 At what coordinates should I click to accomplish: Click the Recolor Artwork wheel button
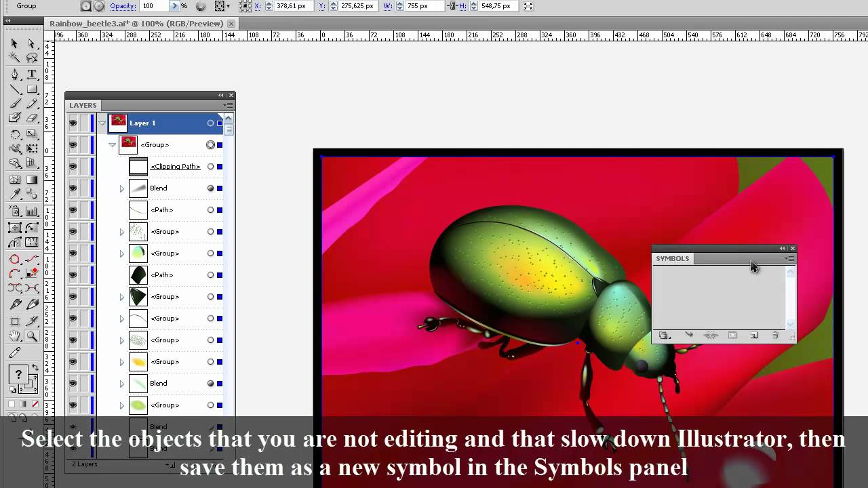tap(201, 6)
